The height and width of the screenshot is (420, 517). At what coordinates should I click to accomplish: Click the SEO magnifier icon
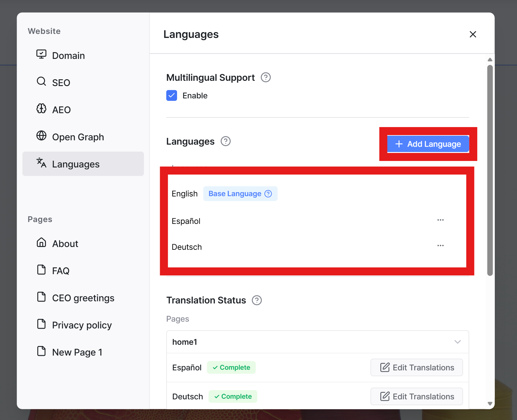(41, 81)
